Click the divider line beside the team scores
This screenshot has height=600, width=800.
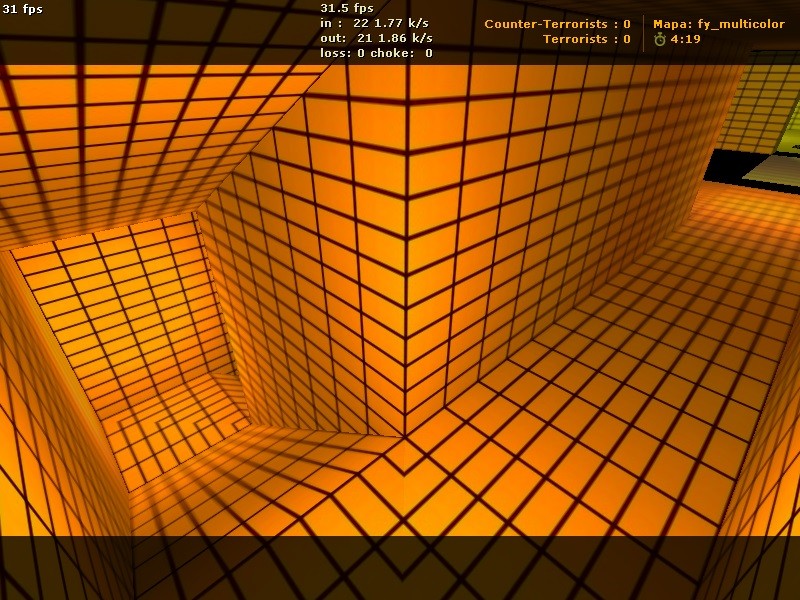point(643,33)
